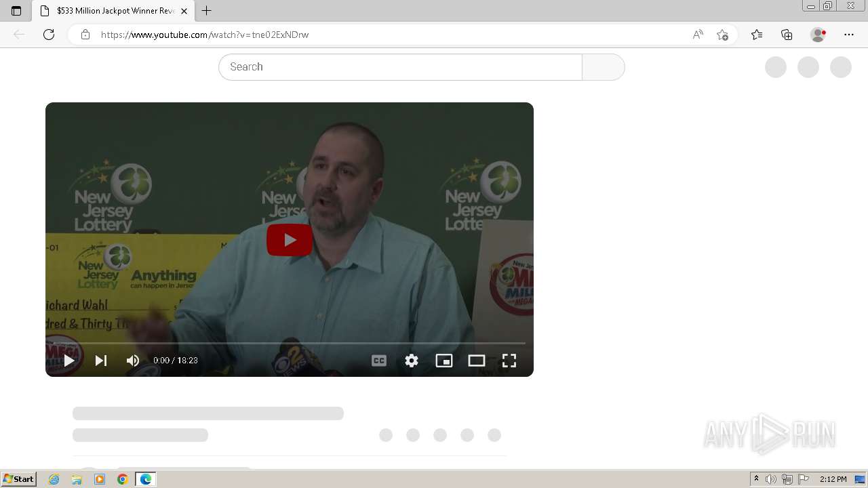868x488 pixels.
Task: Open the Collections panel
Action: pos(787,35)
